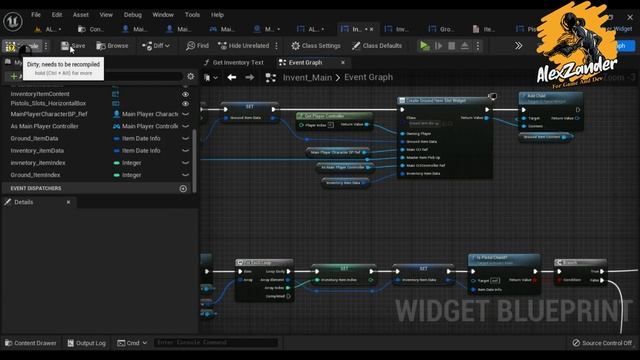Open the Debug menu
Viewport: 640px width, 360px height.
point(133,15)
